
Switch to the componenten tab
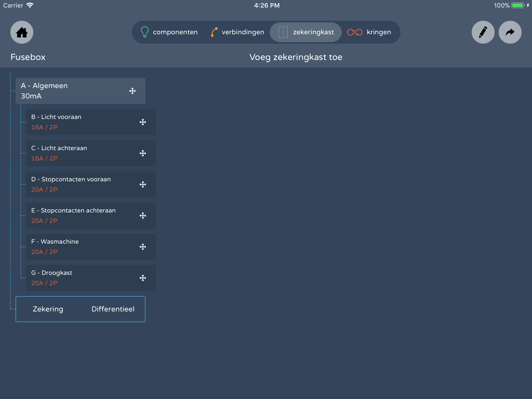click(x=169, y=32)
